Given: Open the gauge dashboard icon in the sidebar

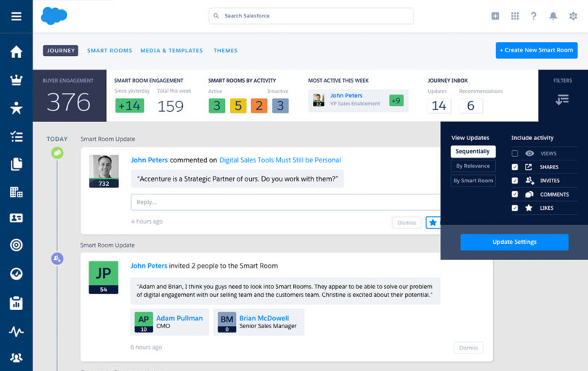Looking at the screenshot, I should click(x=16, y=274).
